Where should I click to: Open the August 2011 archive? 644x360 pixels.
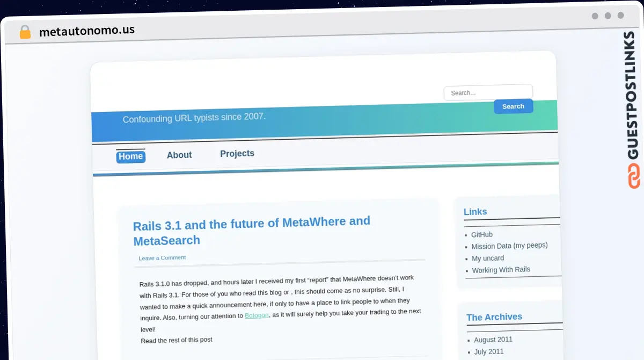(493, 340)
